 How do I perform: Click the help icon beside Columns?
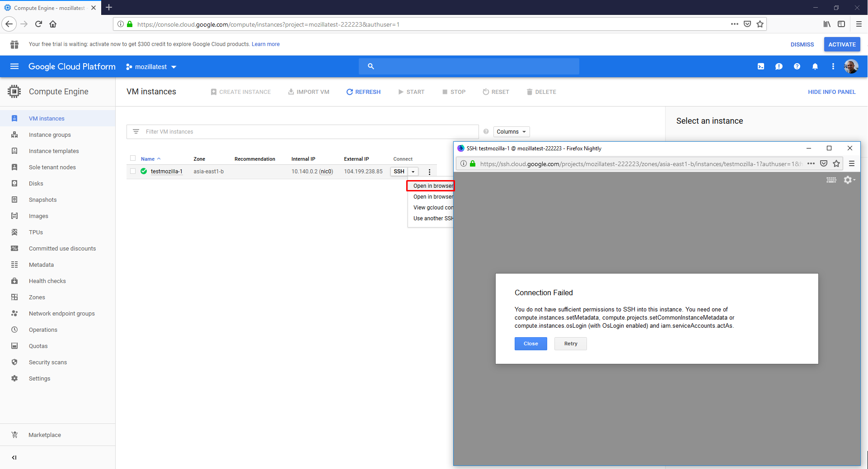486,132
